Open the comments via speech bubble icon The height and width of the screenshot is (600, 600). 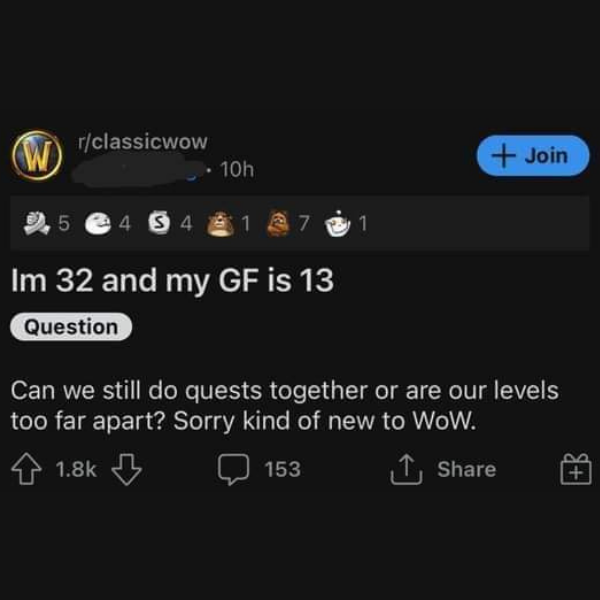point(233,469)
